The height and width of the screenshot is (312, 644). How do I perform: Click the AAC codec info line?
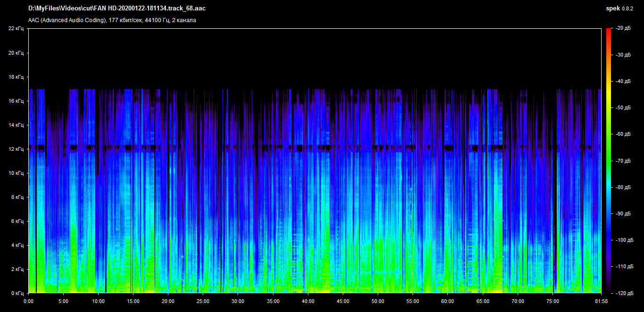[112, 20]
